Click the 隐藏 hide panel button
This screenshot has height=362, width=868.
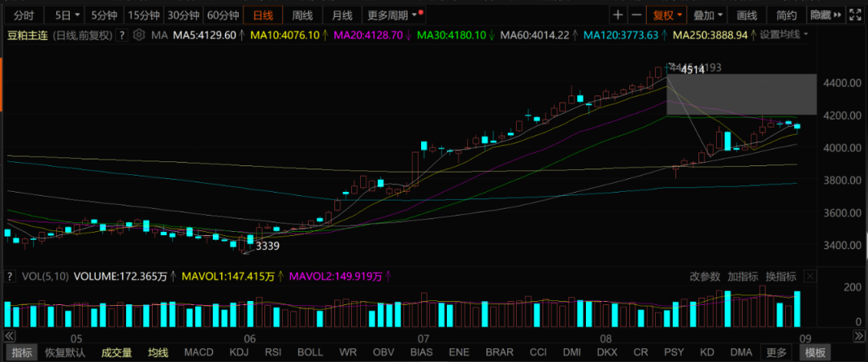pyautogui.click(x=825, y=15)
